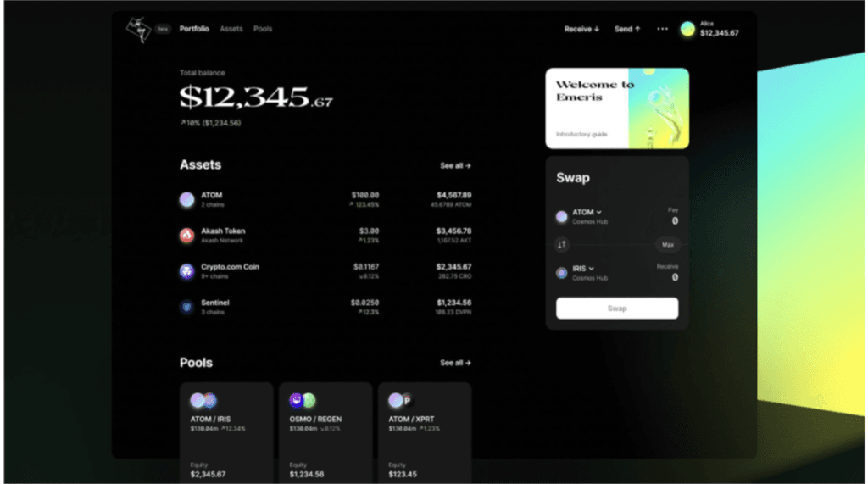Select Crypto.com Coin row name
The image size is (868, 484).
pyautogui.click(x=231, y=267)
